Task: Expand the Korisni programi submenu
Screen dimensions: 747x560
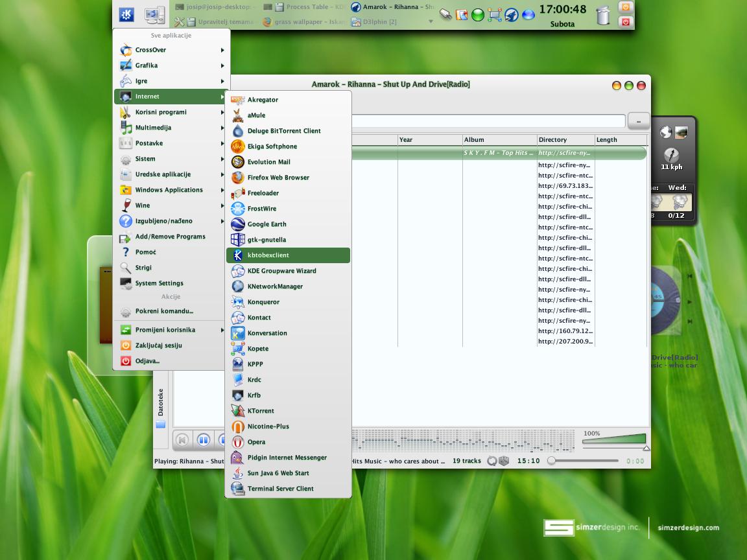Action: click(x=171, y=112)
